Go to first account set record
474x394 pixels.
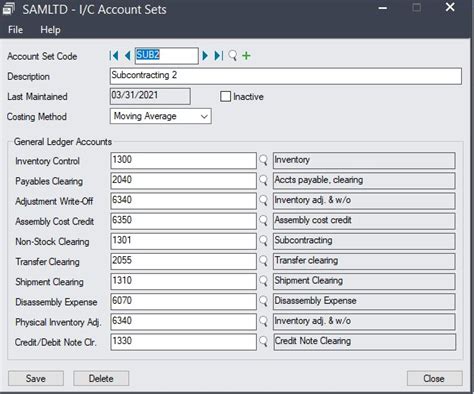click(x=114, y=56)
